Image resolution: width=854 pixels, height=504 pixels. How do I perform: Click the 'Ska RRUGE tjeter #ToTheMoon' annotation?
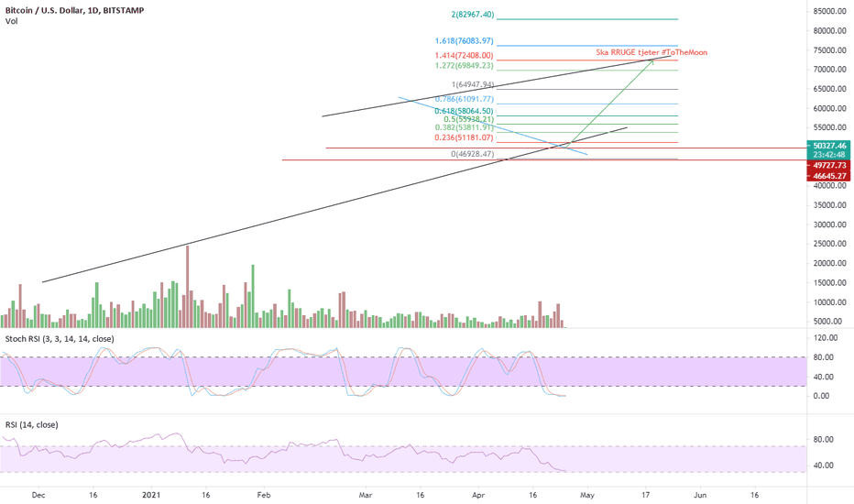click(651, 52)
